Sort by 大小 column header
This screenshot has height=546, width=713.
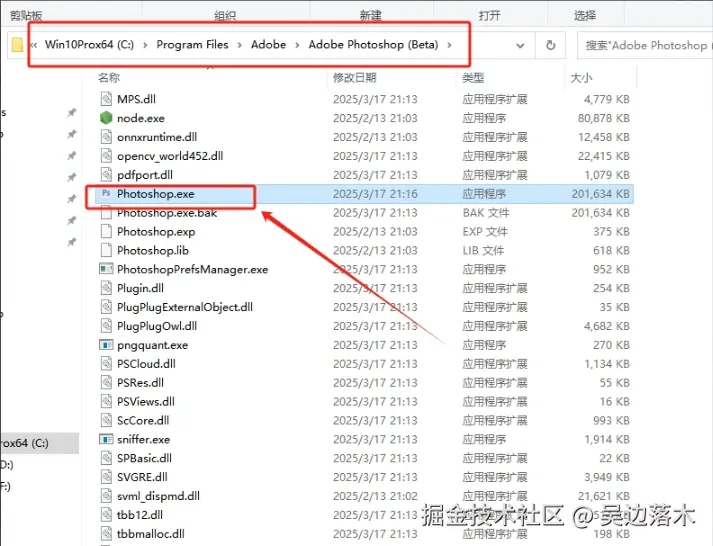tap(581, 78)
